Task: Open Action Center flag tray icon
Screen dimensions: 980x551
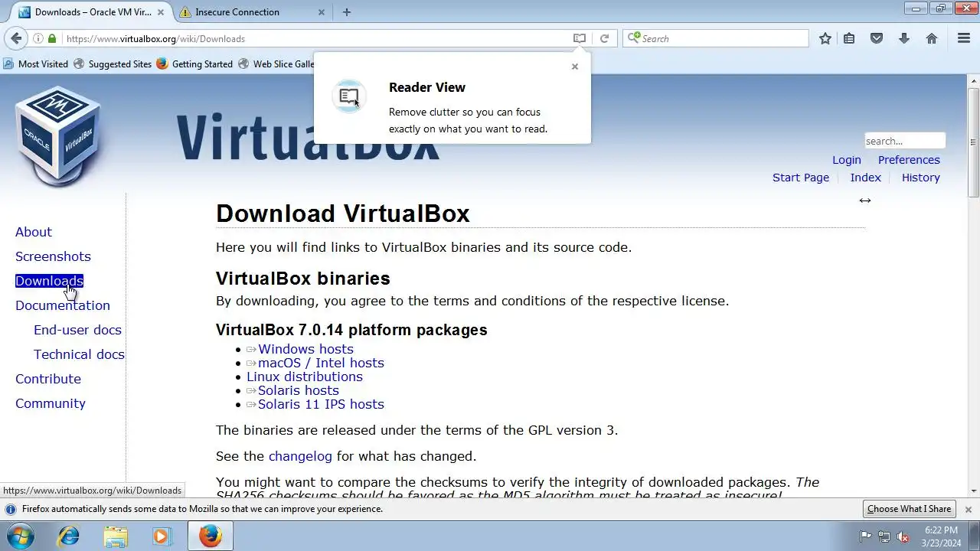Action: 866,536
